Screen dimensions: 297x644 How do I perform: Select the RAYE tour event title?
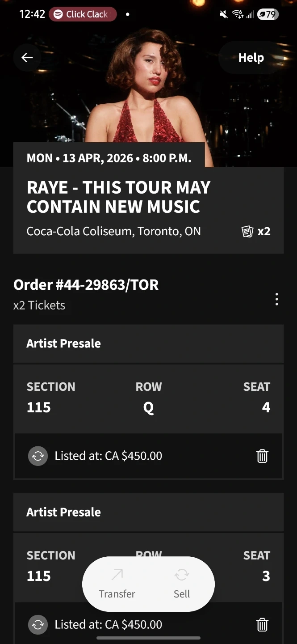tap(118, 197)
